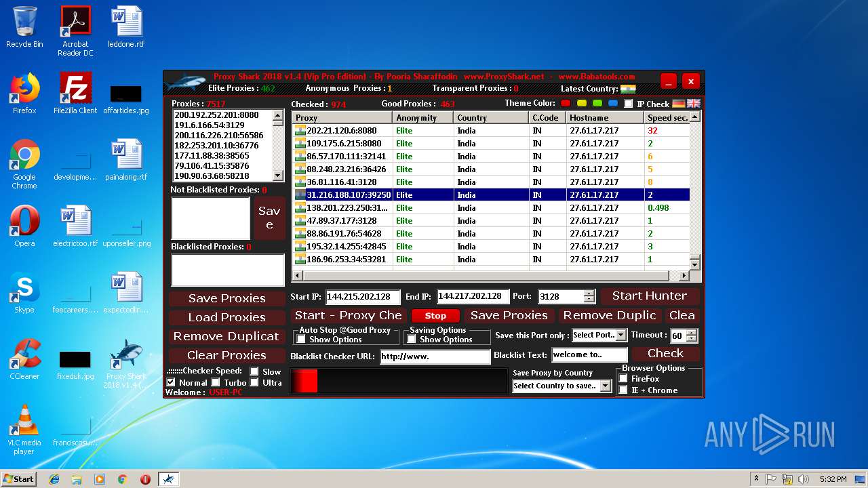The image size is (868, 488).
Task: Uncheck Normal checker speed
Action: pos(171,382)
